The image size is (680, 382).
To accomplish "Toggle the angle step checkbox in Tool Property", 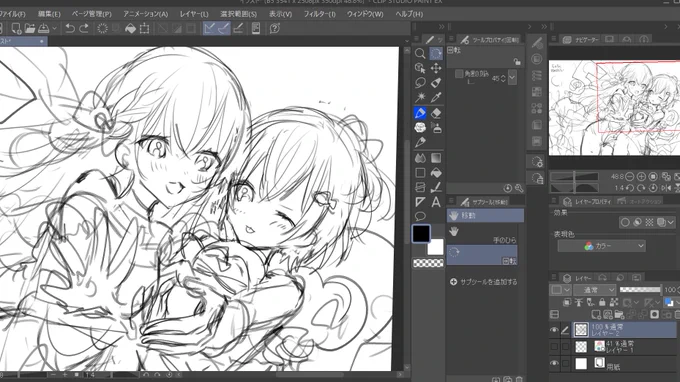I will pyautogui.click(x=459, y=74).
